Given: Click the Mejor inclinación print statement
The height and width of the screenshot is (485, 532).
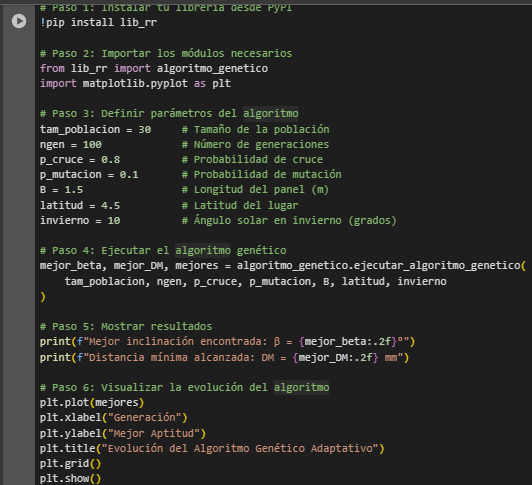Looking at the screenshot, I should 227,341.
